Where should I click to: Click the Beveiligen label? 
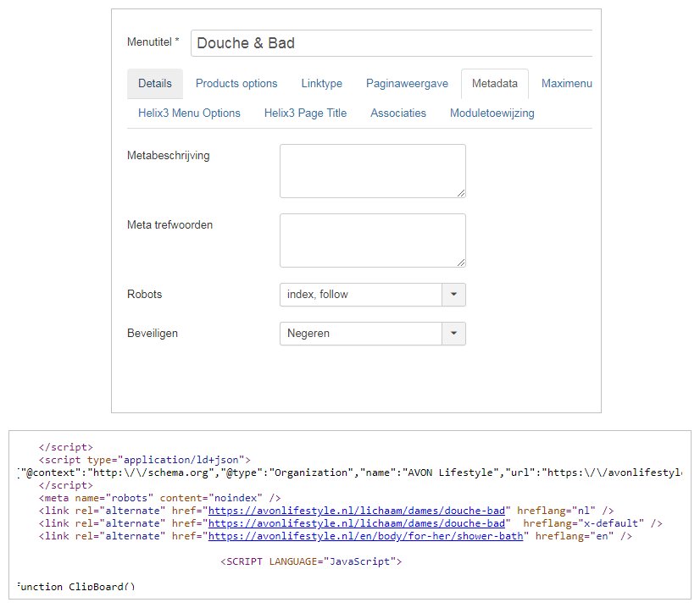pos(153,334)
